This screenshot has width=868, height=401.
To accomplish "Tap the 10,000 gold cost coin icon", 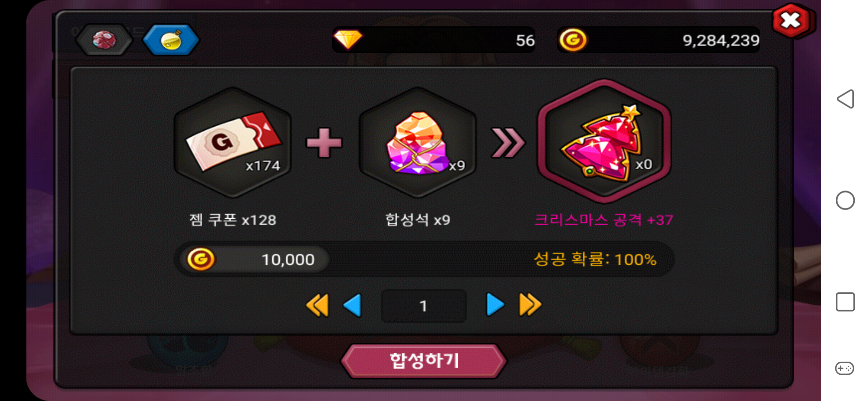I will (x=201, y=259).
